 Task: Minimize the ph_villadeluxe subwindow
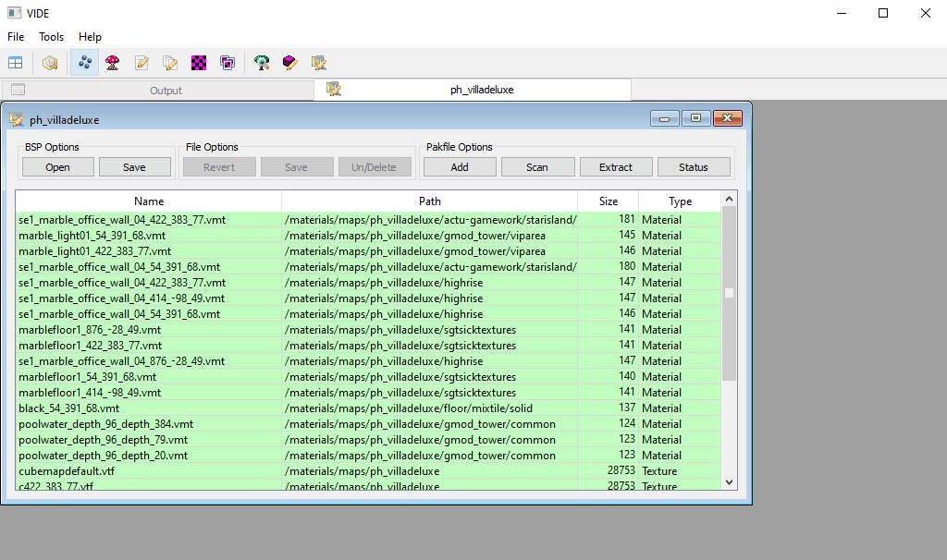pos(664,118)
